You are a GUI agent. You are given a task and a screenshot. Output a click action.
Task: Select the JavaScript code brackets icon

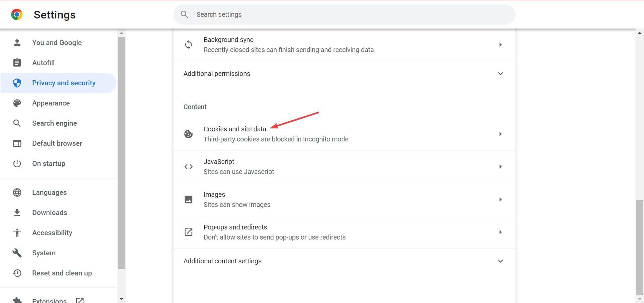[x=189, y=167]
